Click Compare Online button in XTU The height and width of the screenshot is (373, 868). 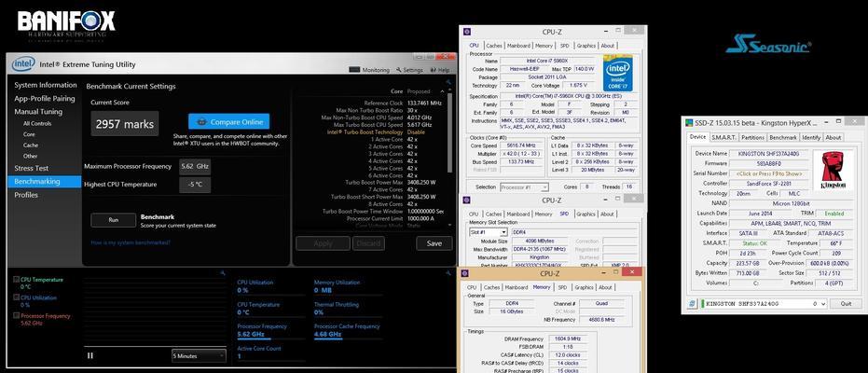pos(228,122)
